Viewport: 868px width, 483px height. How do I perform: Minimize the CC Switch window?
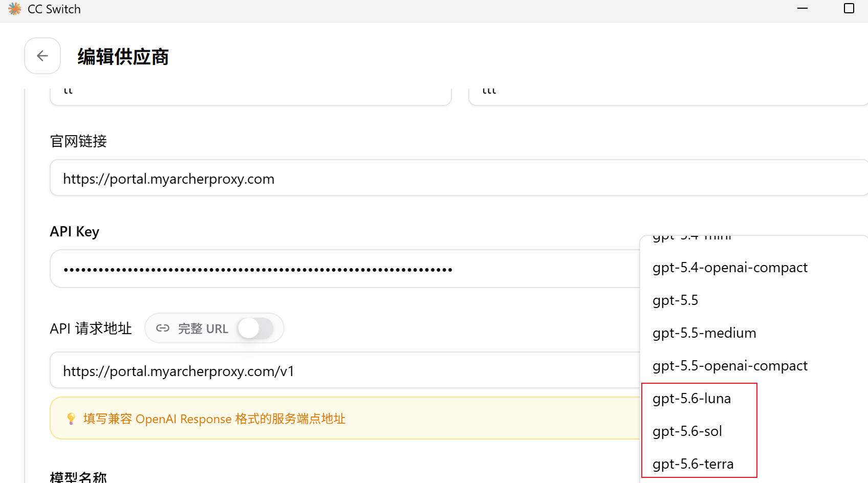click(x=802, y=9)
